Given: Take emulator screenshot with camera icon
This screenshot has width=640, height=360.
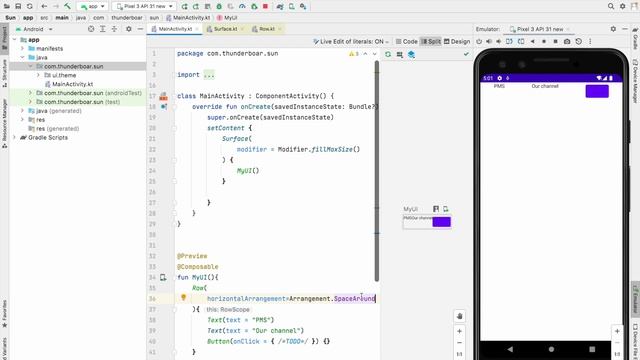Looking at the screenshot, I should tap(567, 42).
